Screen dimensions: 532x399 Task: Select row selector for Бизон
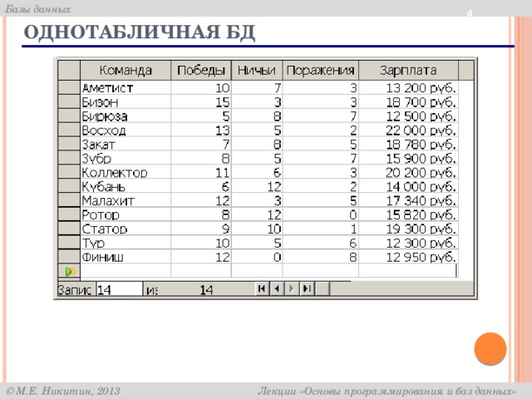click(x=69, y=101)
